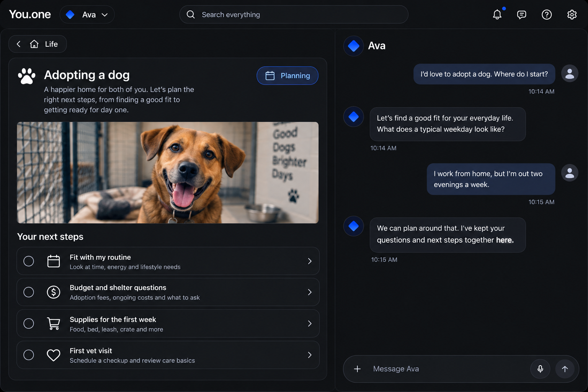
Task: Click the Planning status button
Action: [x=287, y=75]
